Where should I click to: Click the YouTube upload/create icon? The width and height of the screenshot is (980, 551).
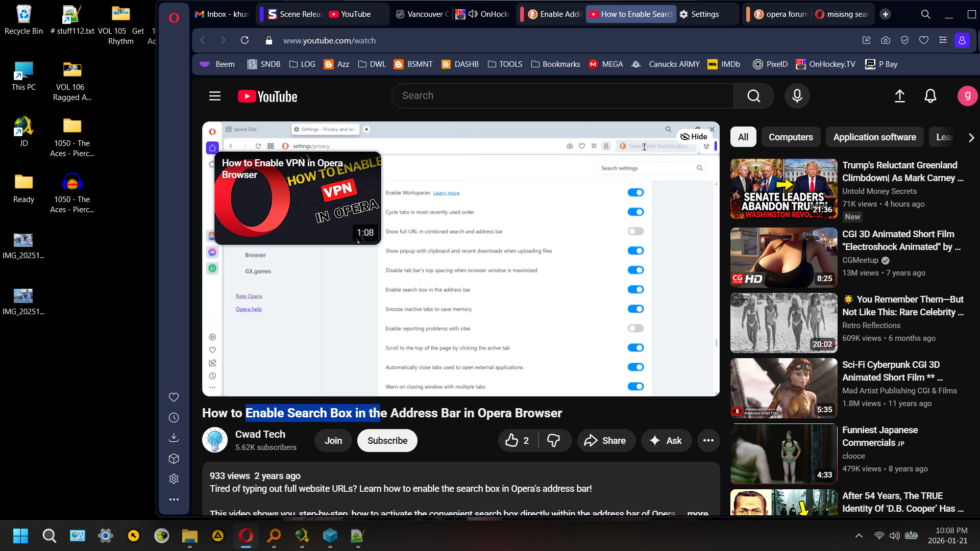[899, 96]
